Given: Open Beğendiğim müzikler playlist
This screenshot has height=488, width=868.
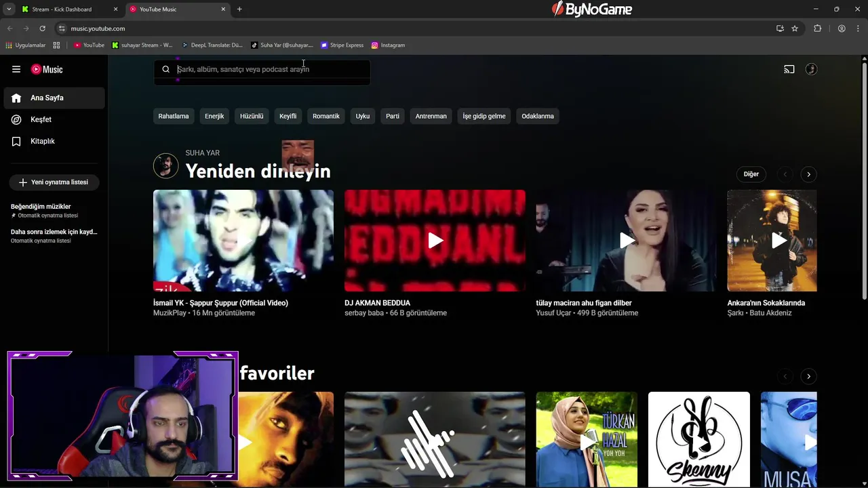Looking at the screenshot, I should 54,210.
